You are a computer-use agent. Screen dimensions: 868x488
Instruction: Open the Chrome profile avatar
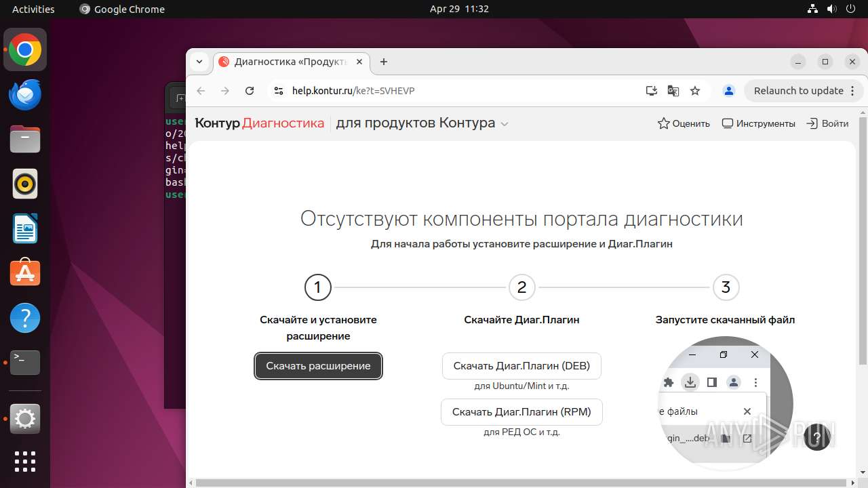[729, 91]
